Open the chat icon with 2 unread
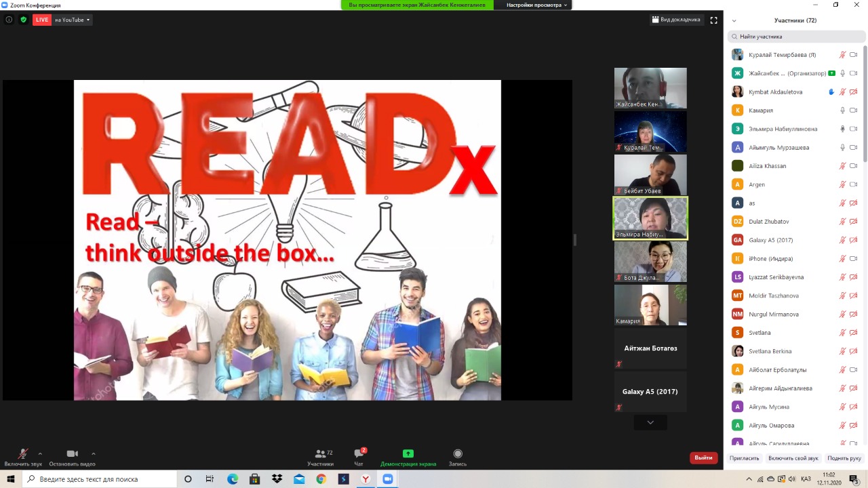 coord(359,453)
